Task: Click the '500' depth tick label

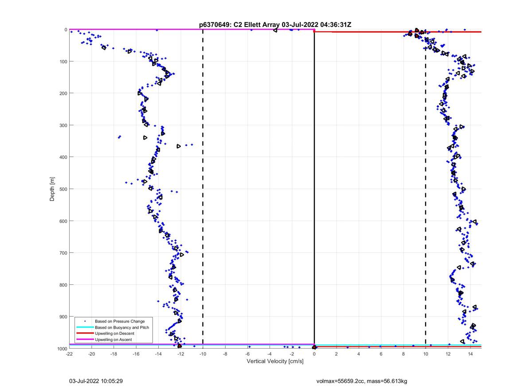Action: tap(63, 189)
